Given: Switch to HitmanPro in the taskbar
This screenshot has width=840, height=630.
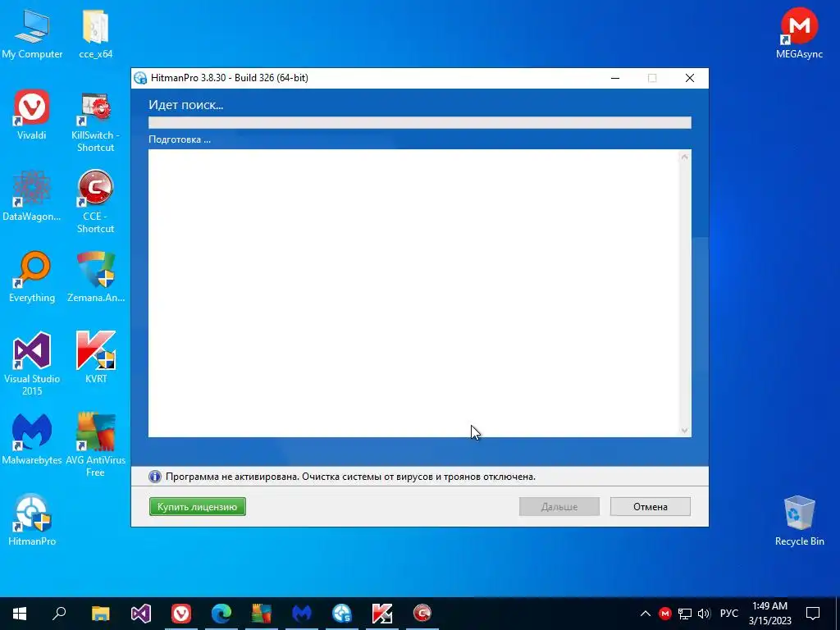Looking at the screenshot, I should [x=342, y=614].
